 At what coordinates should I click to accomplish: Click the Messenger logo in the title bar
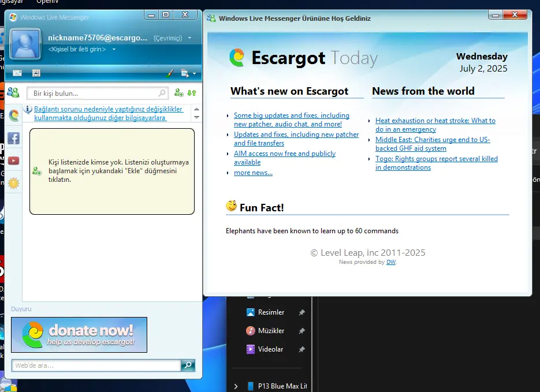(x=13, y=17)
